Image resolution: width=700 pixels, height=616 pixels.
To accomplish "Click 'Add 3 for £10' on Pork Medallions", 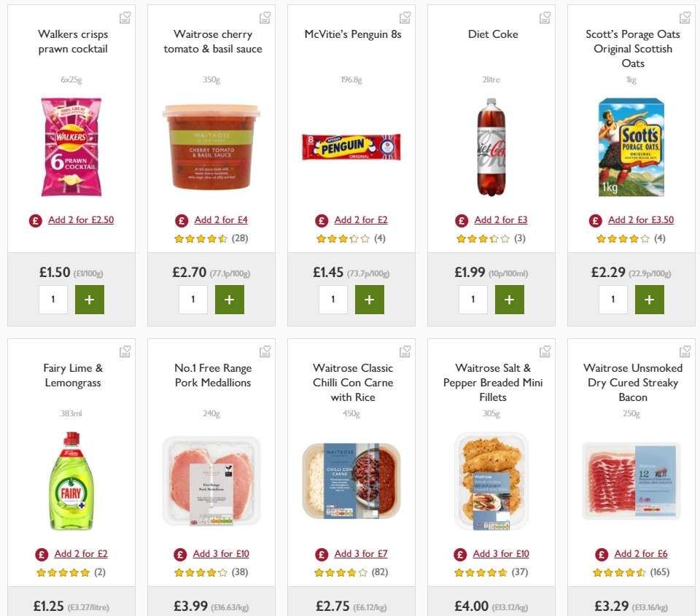I will coord(221,553).
